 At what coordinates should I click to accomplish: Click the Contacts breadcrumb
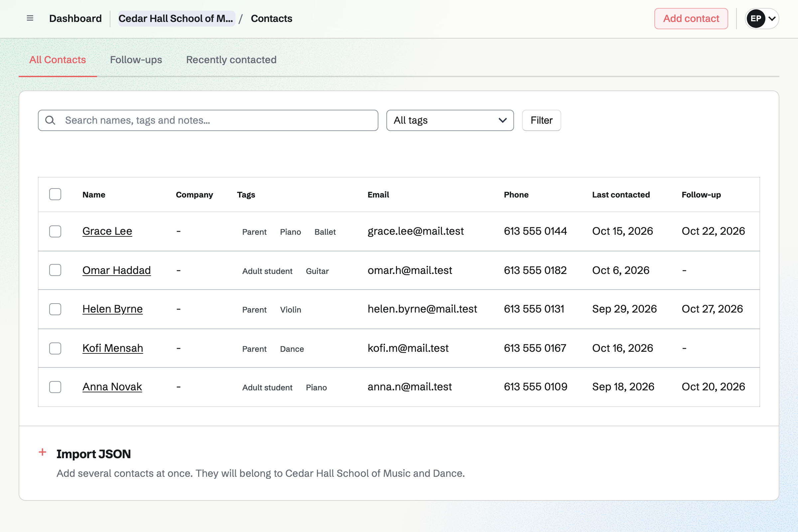pyautogui.click(x=271, y=18)
